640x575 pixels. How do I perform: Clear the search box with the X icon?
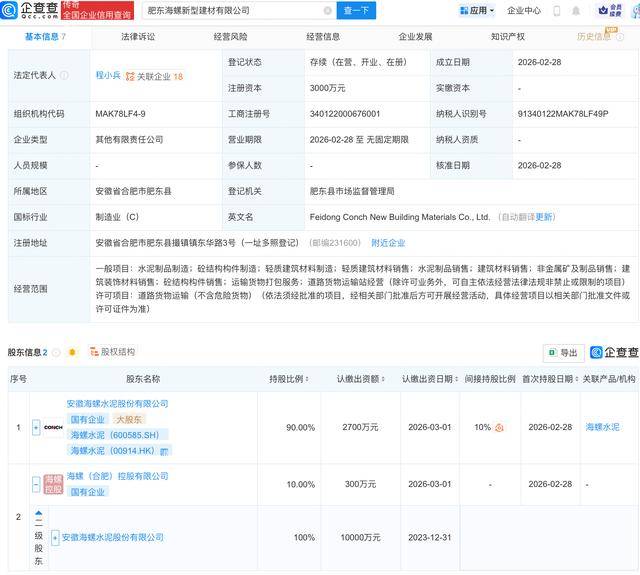[327, 11]
